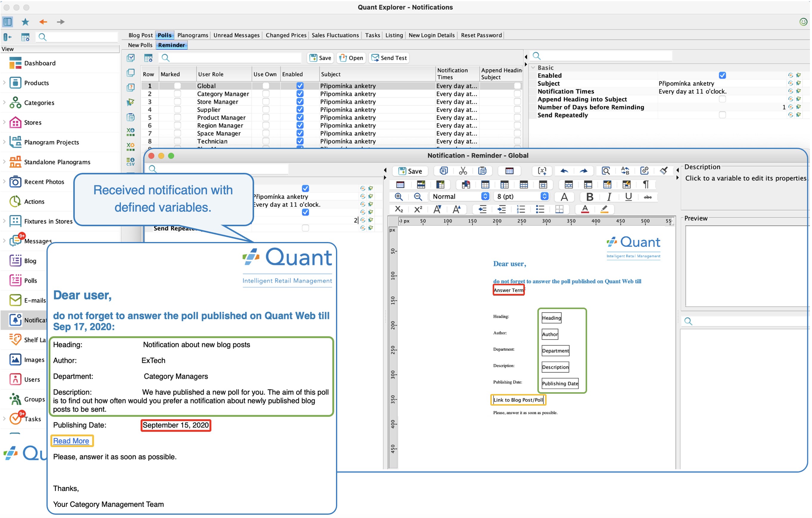Image resolution: width=812 pixels, height=518 pixels.
Task: Apply subscript formatting
Action: click(x=399, y=210)
